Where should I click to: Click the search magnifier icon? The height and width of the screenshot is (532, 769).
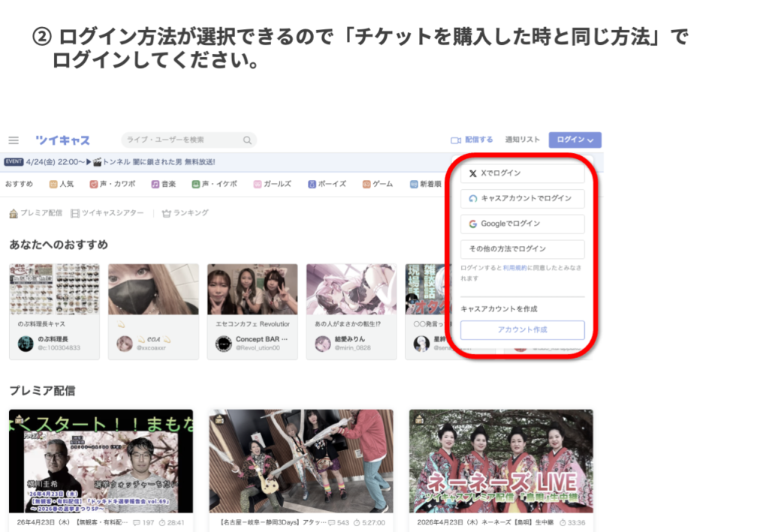point(247,140)
